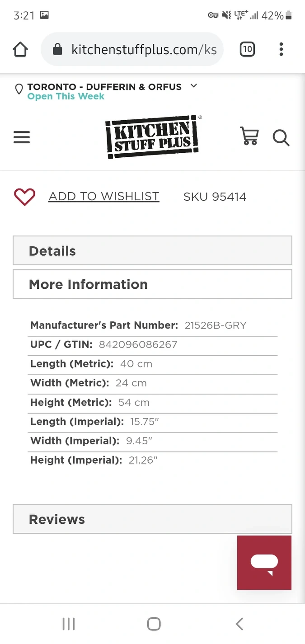The height and width of the screenshot is (644, 305).
Task: Open the shopping cart
Action: (249, 136)
